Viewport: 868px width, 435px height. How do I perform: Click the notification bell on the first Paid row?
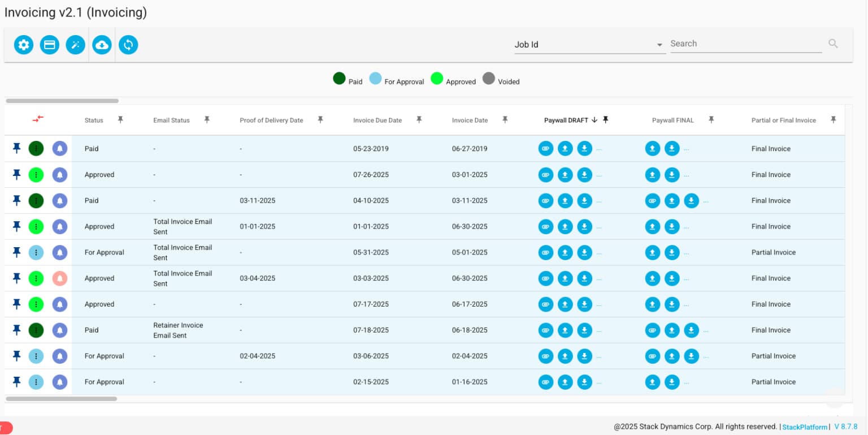tap(59, 148)
